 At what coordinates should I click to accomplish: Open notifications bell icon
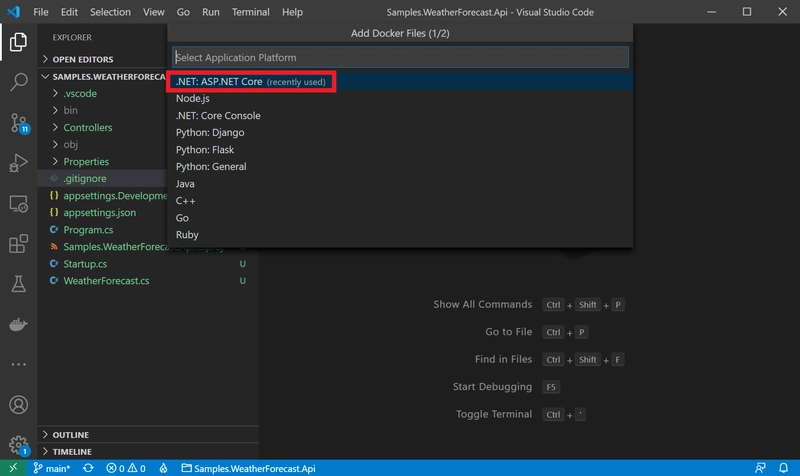pos(783,468)
